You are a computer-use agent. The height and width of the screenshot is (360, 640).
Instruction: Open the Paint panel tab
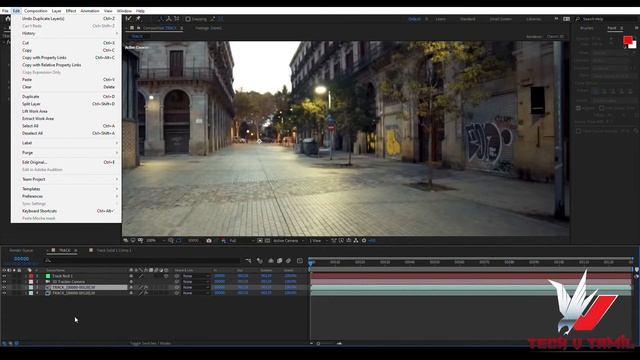click(611, 28)
